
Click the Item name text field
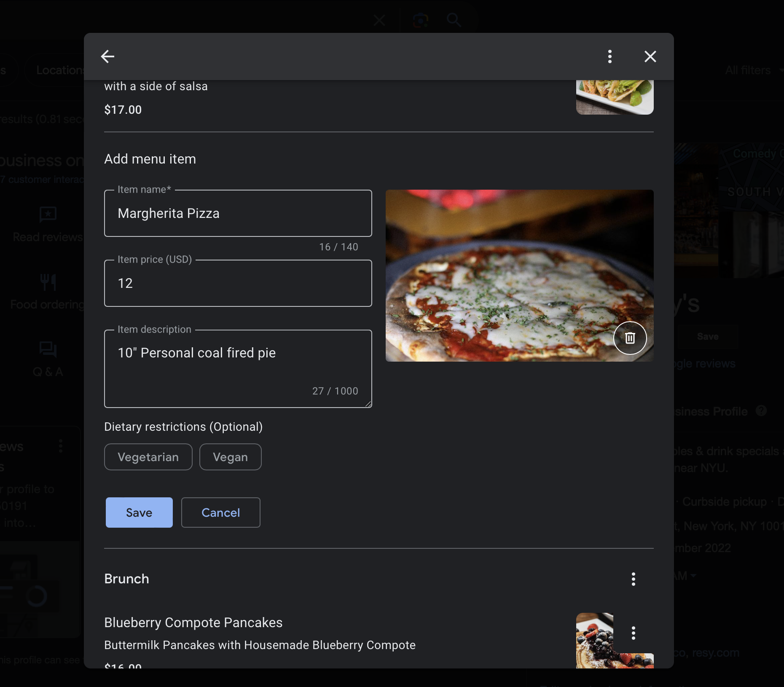point(238,214)
